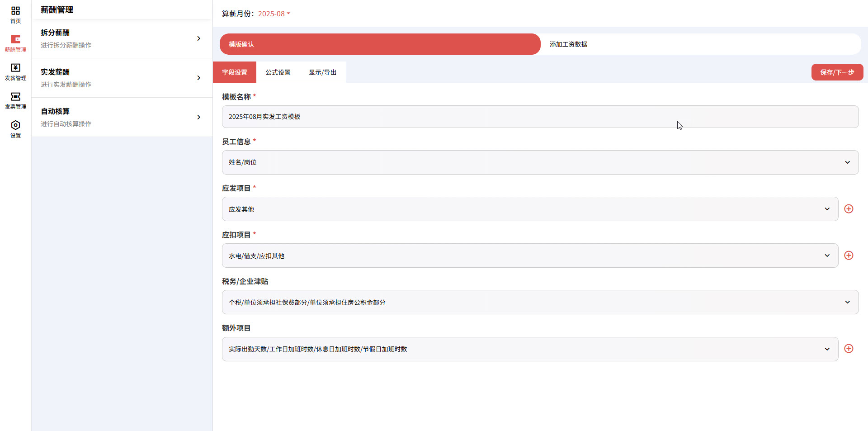Click the 模版确认 button
This screenshot has width=868, height=431.
tap(380, 44)
